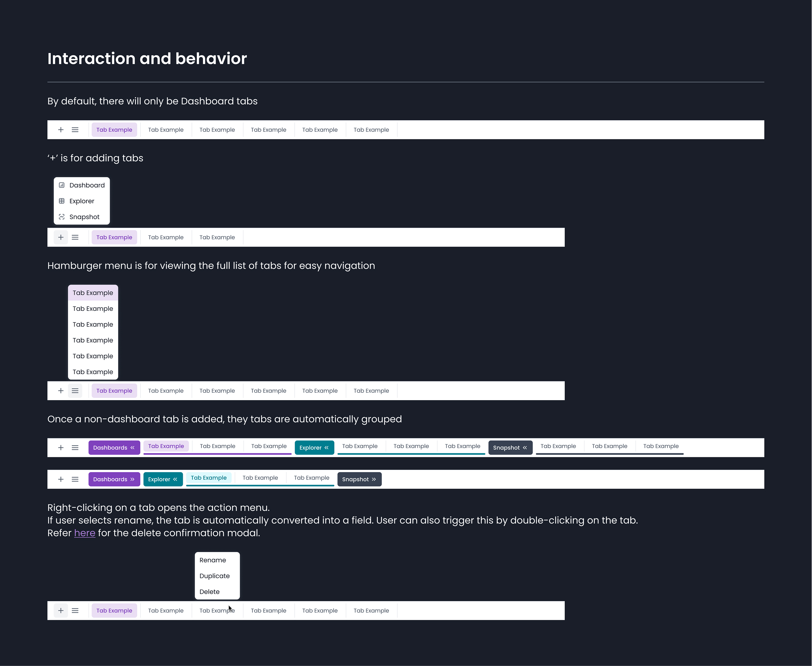Click the Explorer grid icon in the add menu
The image size is (812, 666).
pyautogui.click(x=62, y=201)
